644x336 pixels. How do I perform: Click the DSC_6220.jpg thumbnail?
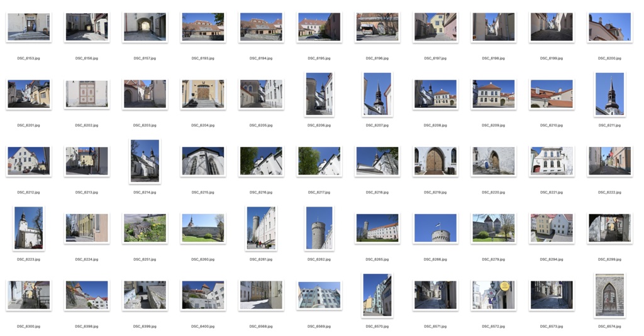(x=493, y=161)
